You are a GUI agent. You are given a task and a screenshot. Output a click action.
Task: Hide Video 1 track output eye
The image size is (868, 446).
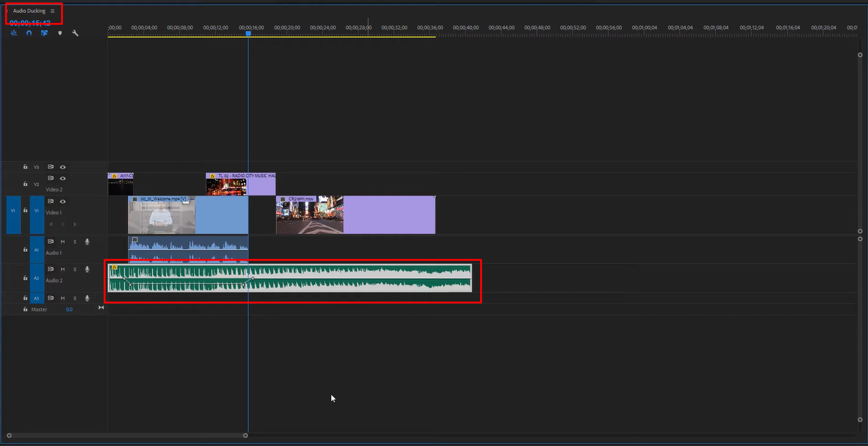(x=62, y=202)
